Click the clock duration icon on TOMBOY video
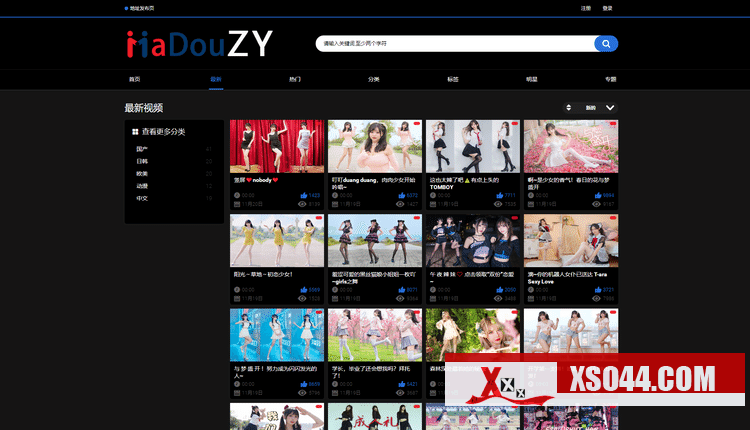750x430 pixels. click(432, 195)
